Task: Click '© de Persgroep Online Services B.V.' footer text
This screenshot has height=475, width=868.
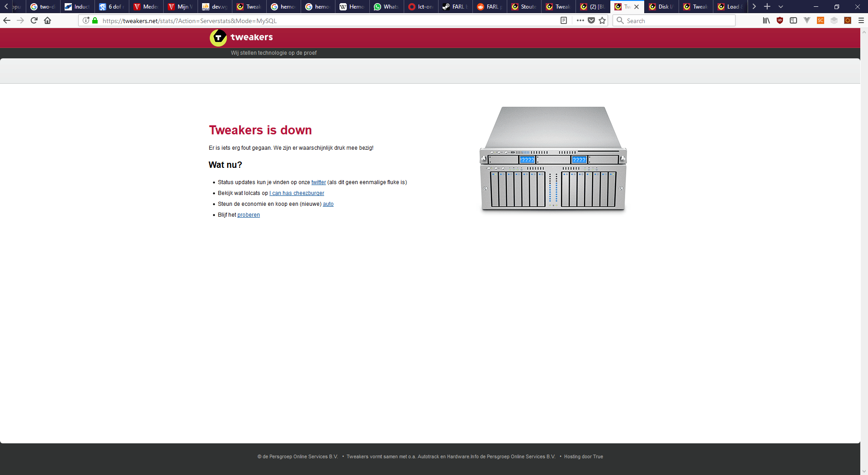Action: 298,456
